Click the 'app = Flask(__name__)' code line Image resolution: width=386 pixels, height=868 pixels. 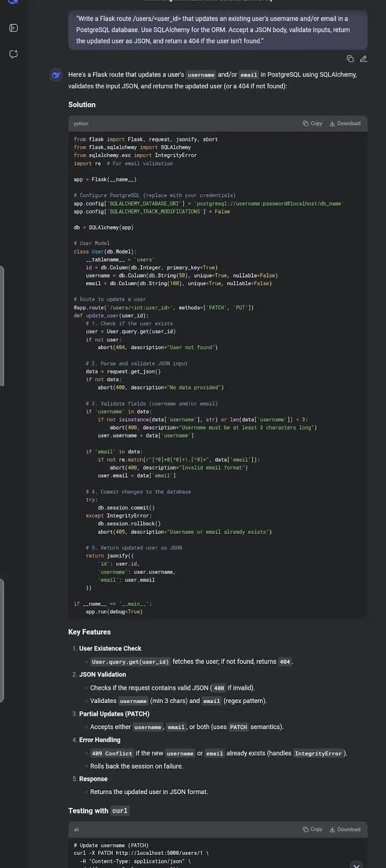click(x=105, y=180)
